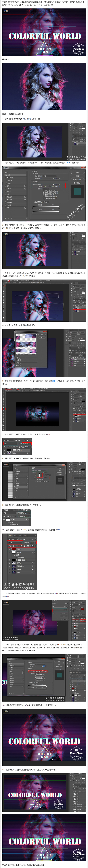Toggle eye icon of 图层 3 in step 10 panel
Screen dimensions: 88x868
[x=9, y=560]
